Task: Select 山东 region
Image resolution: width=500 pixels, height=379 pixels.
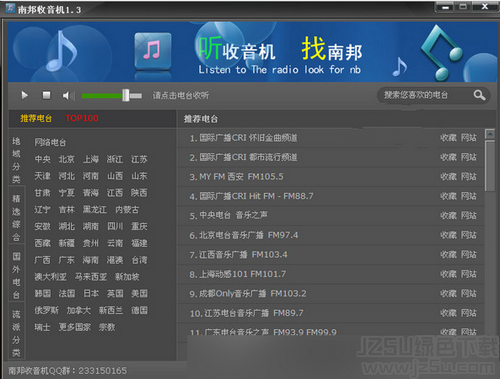Action: click(x=139, y=176)
